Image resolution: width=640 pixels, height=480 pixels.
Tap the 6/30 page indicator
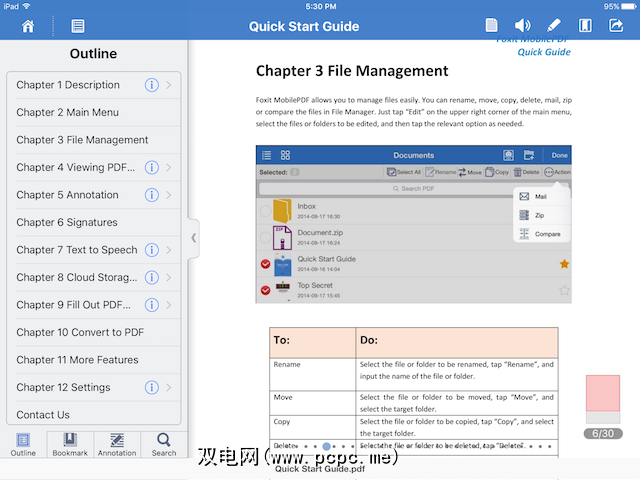click(x=603, y=433)
